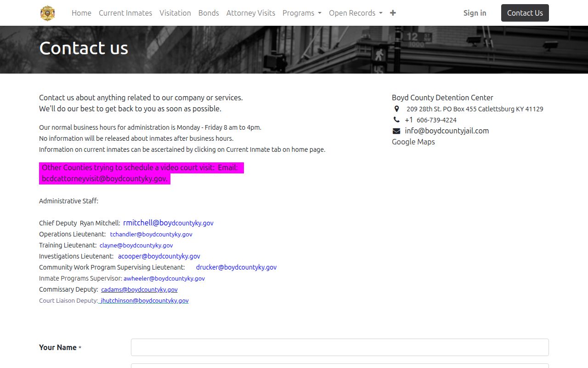588x368 pixels.
Task: Click the 'Commissary Deputy:' label
Action: tap(68, 289)
